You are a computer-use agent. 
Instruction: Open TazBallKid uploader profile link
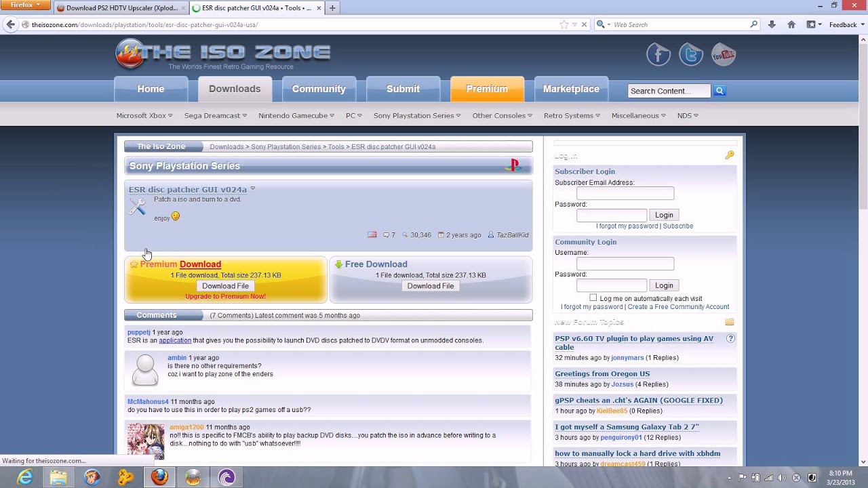coord(512,235)
